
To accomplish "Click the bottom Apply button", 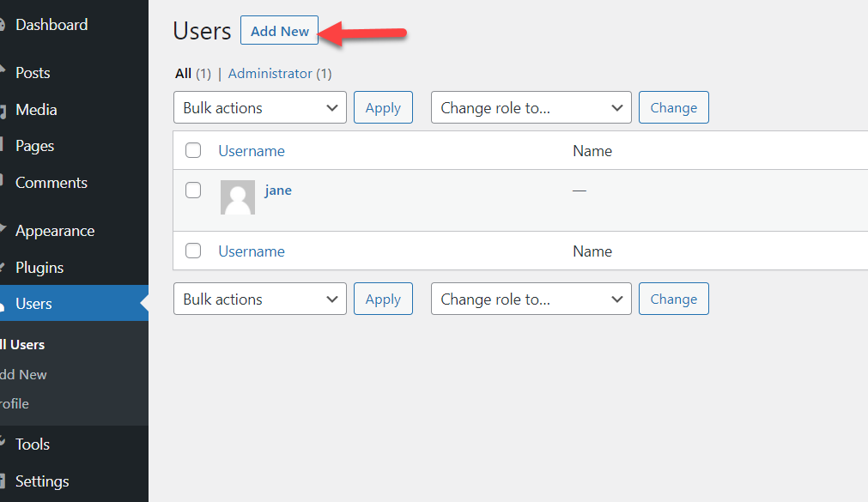I will pos(383,299).
